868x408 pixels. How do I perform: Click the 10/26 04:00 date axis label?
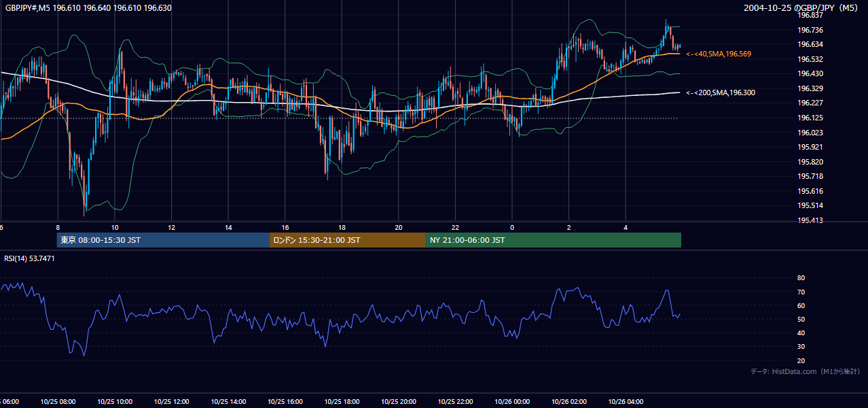pyautogui.click(x=626, y=401)
